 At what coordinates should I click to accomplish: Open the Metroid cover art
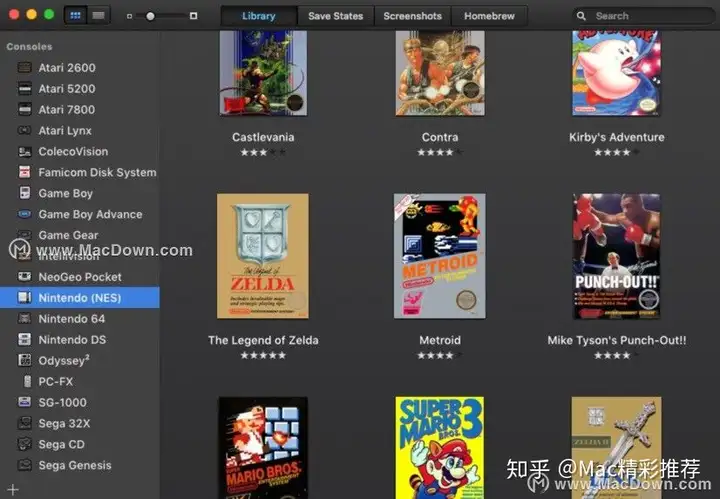click(x=439, y=256)
